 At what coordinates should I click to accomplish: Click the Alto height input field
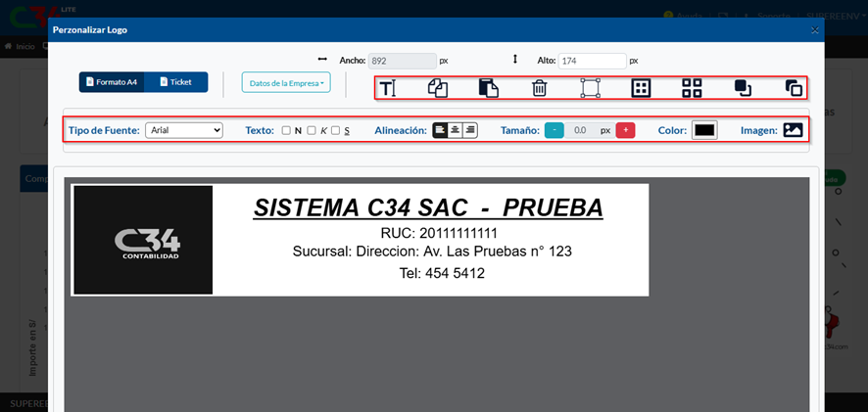point(592,61)
